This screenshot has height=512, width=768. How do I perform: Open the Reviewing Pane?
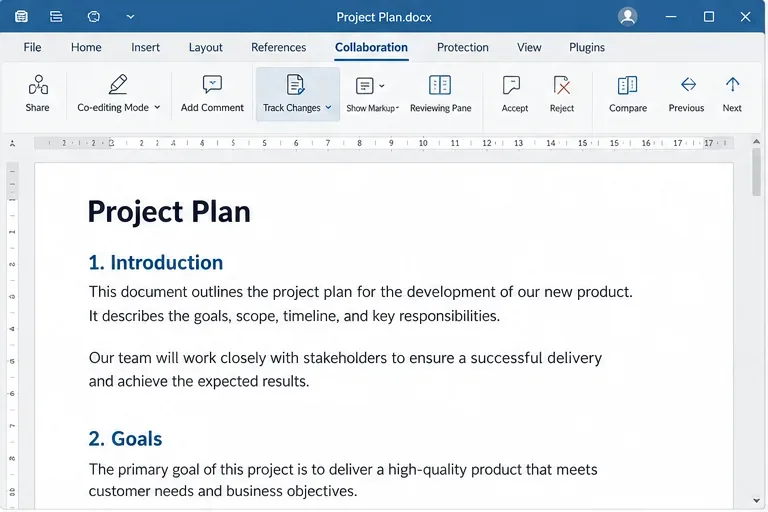440,94
